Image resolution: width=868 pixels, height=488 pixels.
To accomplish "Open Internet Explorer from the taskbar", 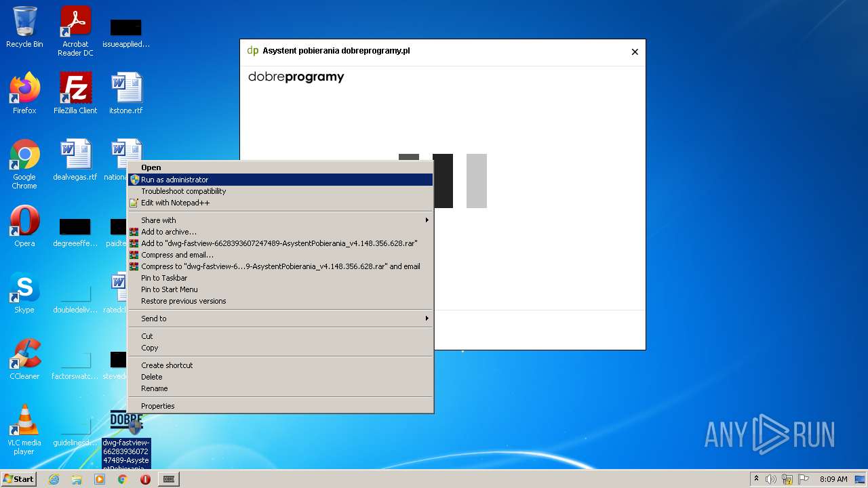I will [x=54, y=479].
